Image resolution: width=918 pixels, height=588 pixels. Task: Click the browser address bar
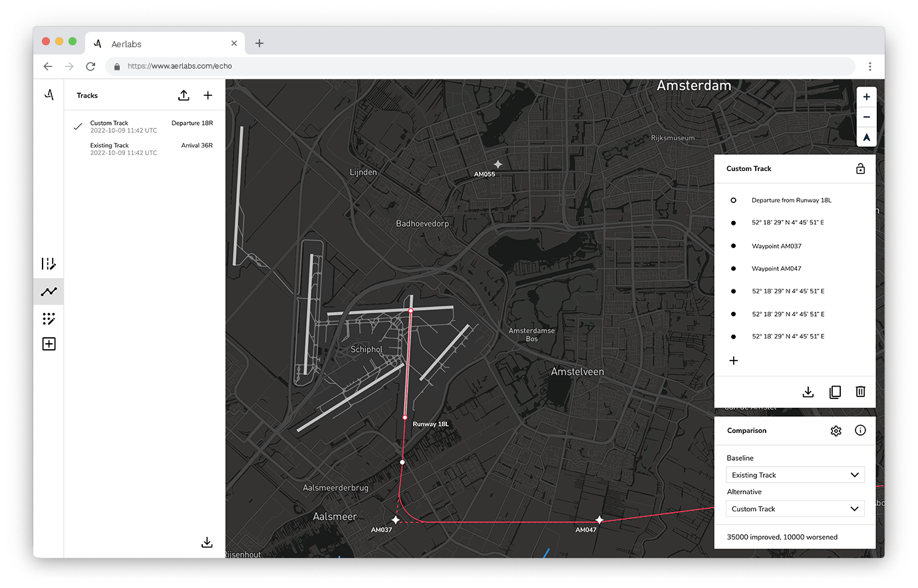[480, 66]
